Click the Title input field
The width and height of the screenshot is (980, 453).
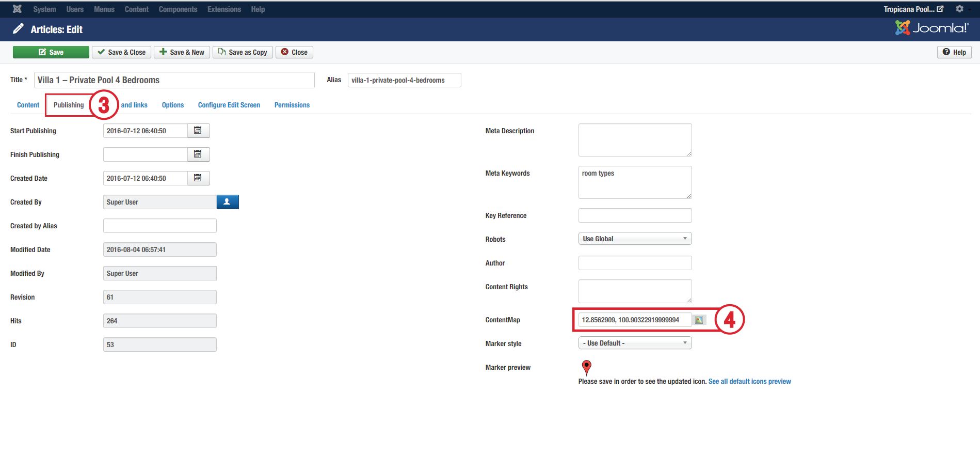pyautogui.click(x=174, y=80)
